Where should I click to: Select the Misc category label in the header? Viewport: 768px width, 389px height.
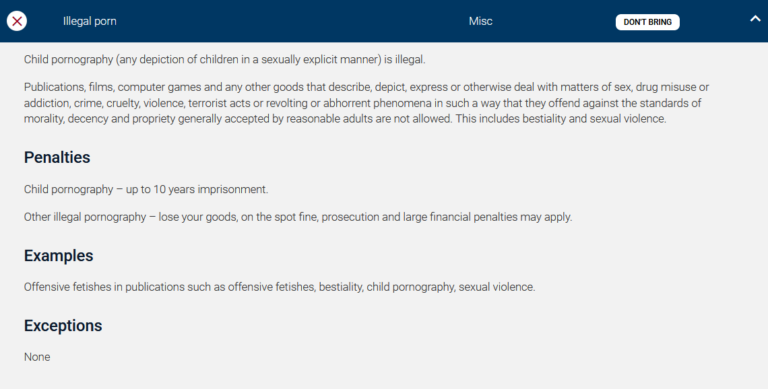coord(480,21)
